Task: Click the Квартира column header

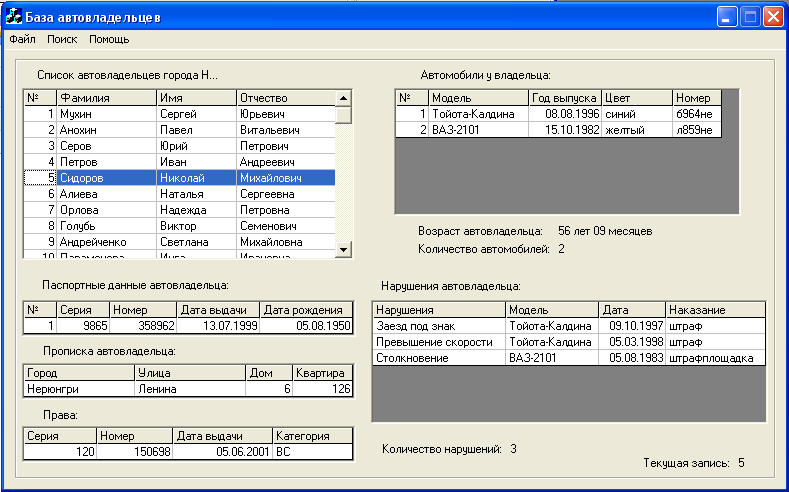Action: coord(323,373)
